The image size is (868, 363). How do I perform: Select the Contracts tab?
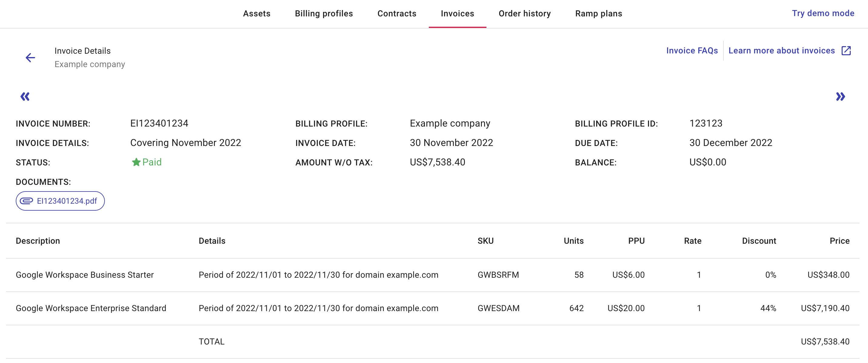point(397,14)
